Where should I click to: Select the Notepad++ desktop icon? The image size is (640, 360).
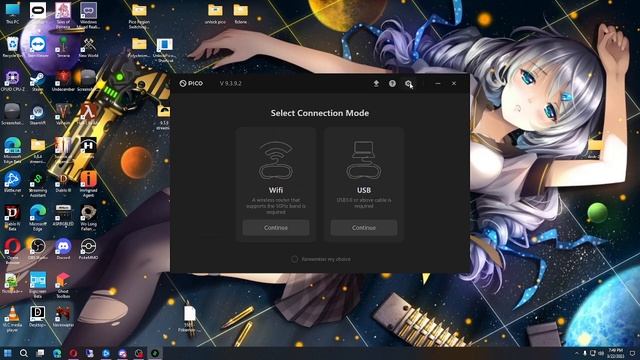pyautogui.click(x=12, y=283)
